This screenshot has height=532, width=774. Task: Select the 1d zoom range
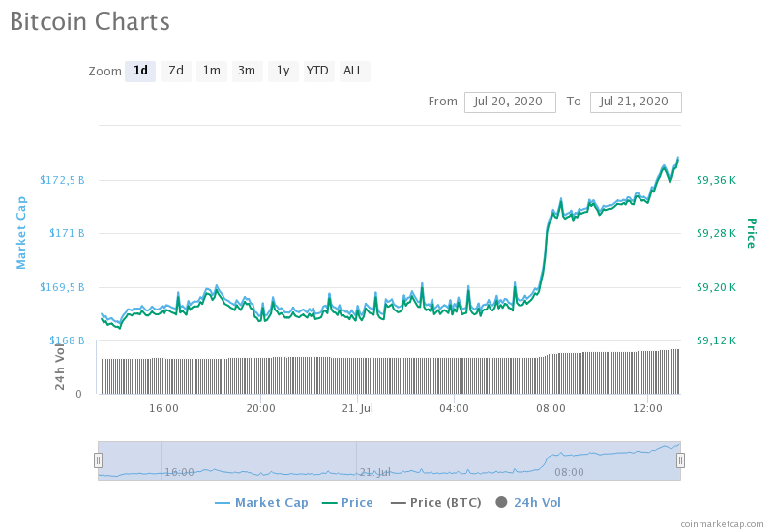[140, 71]
